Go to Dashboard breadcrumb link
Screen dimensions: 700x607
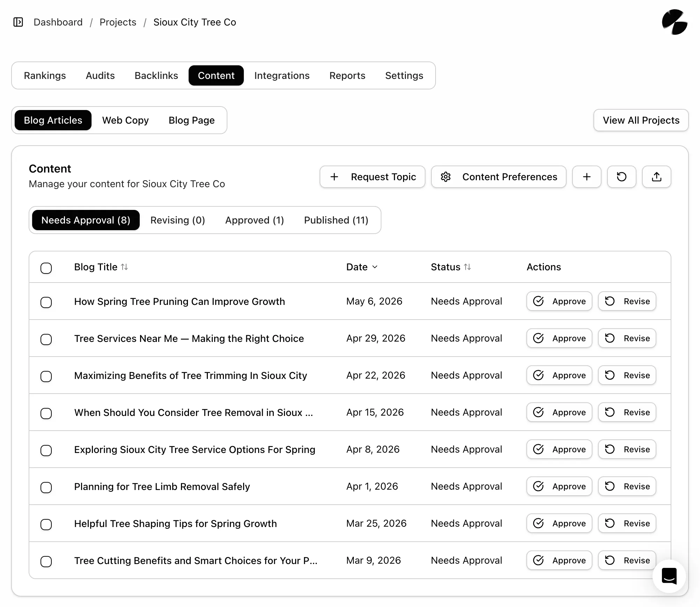(x=58, y=22)
